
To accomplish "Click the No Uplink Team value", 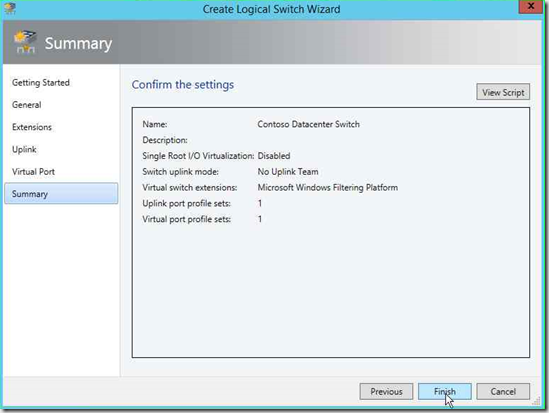I will [288, 172].
